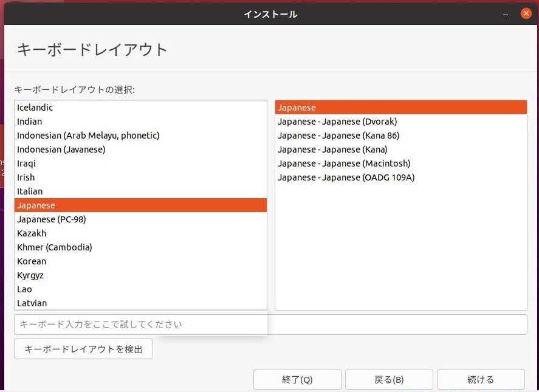
Task: Select Japanese variant in right list
Action: point(401,108)
